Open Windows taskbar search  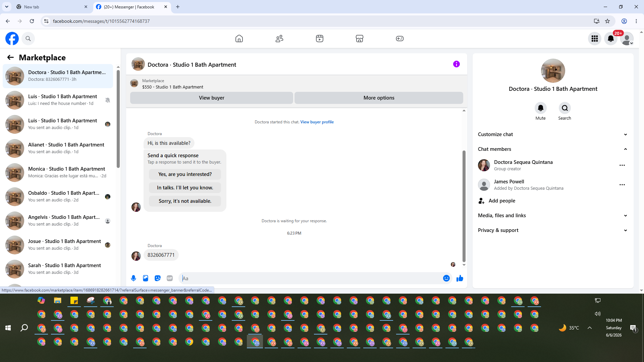tap(24, 328)
